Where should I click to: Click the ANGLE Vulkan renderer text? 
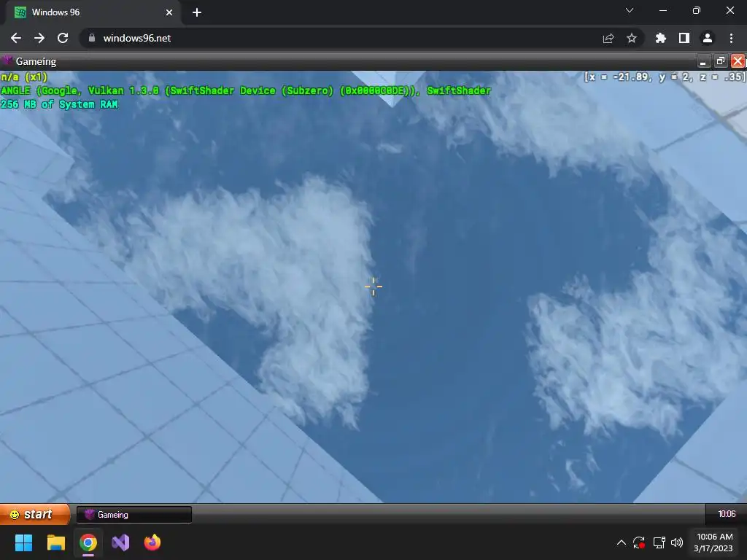pos(246,90)
